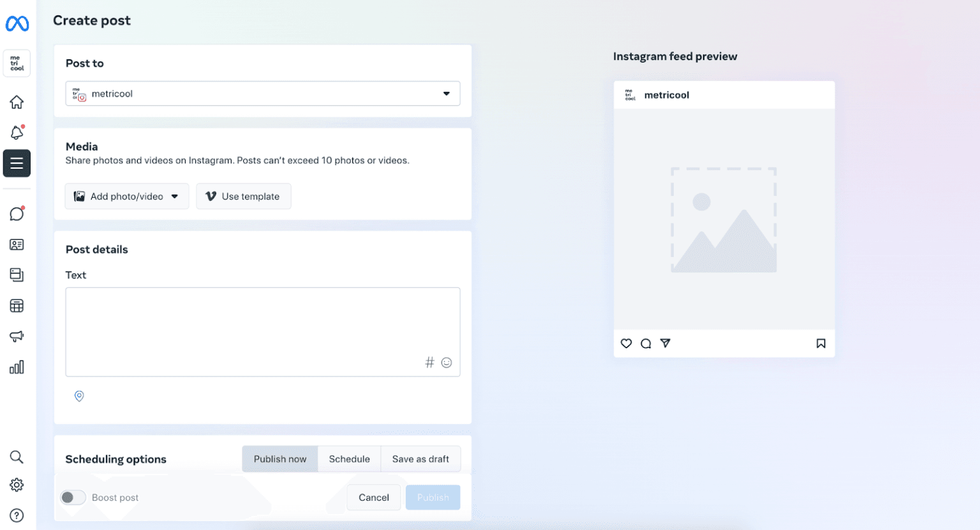Select the Schedule option

point(349,459)
